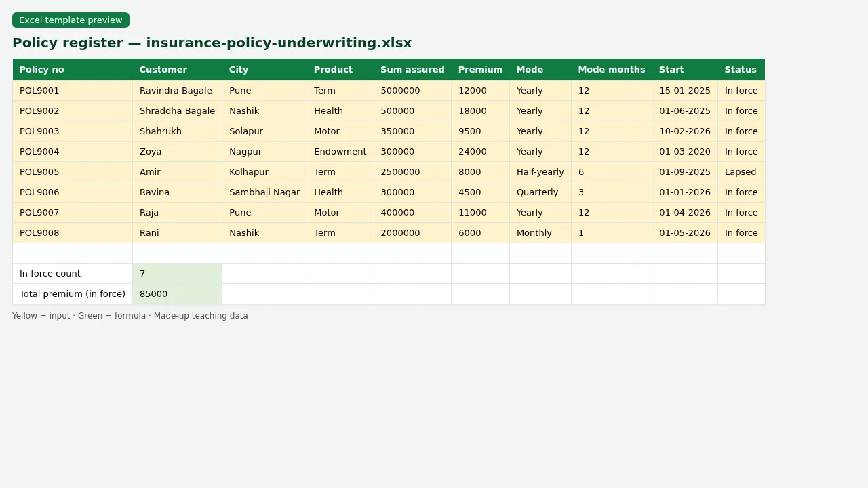
Task: Select the Sum assured column header
Action: pyautogui.click(x=412, y=70)
